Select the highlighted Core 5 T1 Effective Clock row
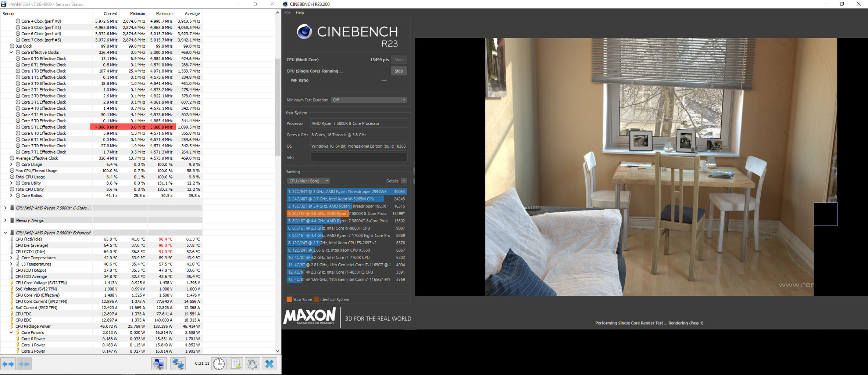 click(101, 127)
